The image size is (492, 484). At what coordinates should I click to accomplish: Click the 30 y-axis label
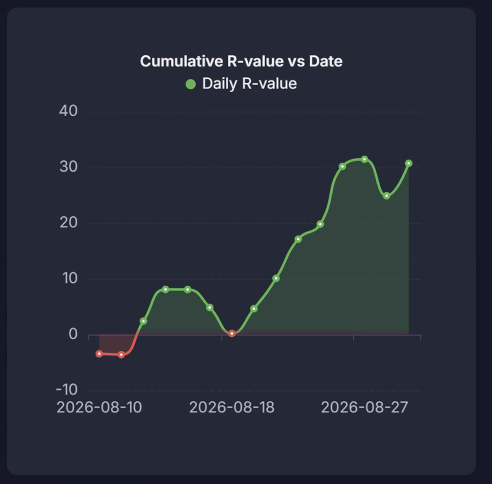click(68, 167)
